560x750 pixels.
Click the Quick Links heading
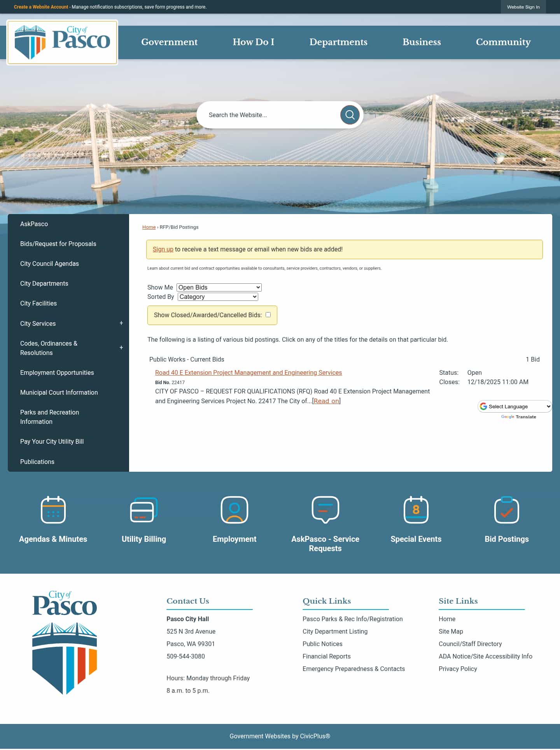(x=327, y=601)
